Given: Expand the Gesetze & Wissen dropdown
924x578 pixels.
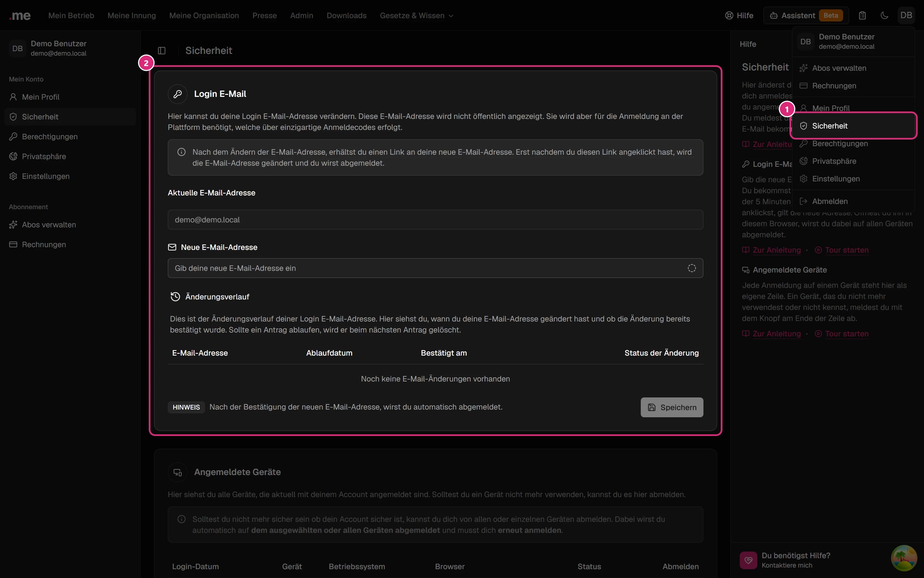Looking at the screenshot, I should 417,16.
